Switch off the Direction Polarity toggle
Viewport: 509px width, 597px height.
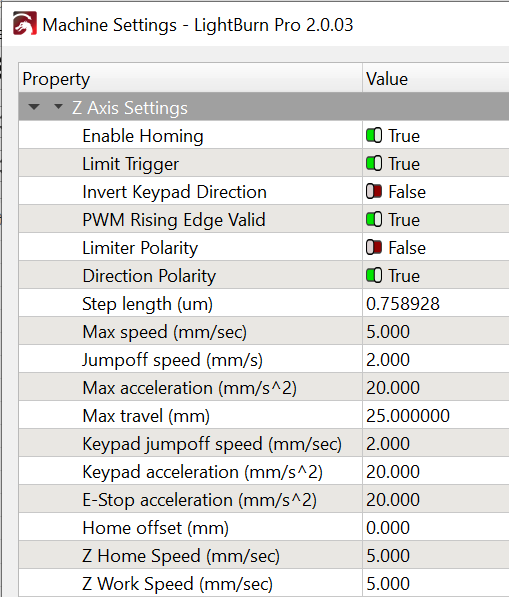coord(374,276)
